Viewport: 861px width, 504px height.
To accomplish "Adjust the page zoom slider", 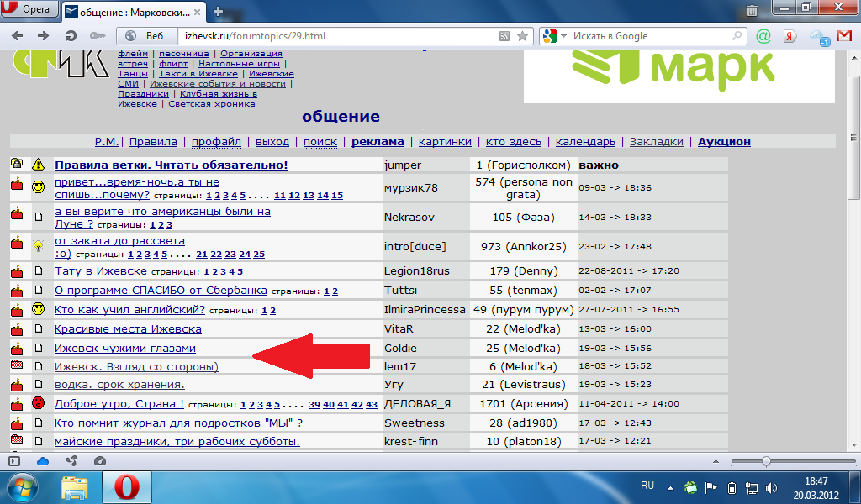I will coord(766,461).
